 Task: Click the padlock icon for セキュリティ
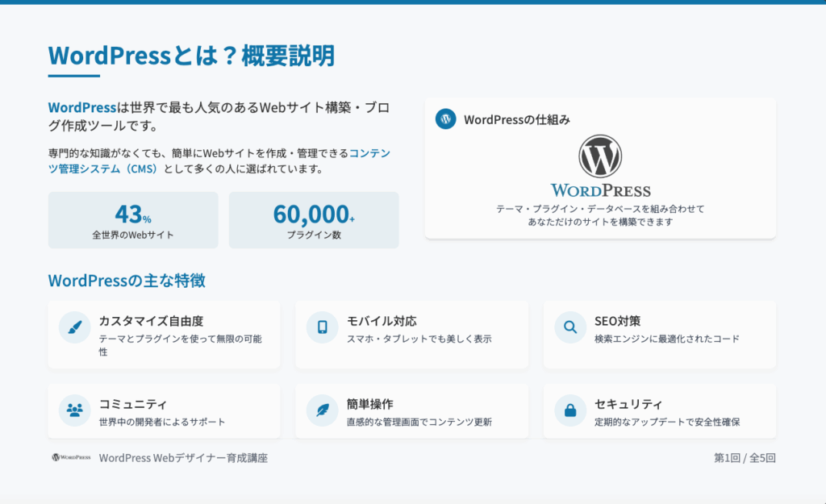click(570, 410)
